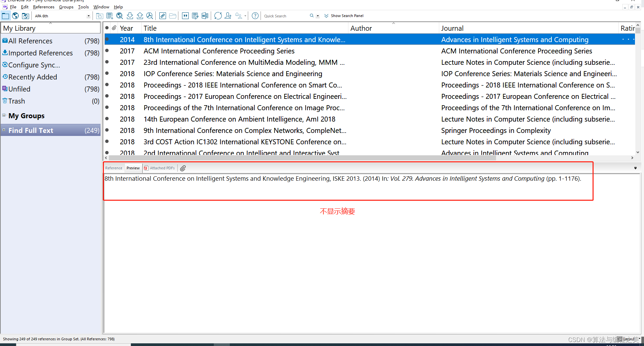Select 23rd International Conference on MultiMedia Modeling reference
This screenshot has height=346, width=644.
click(369, 62)
